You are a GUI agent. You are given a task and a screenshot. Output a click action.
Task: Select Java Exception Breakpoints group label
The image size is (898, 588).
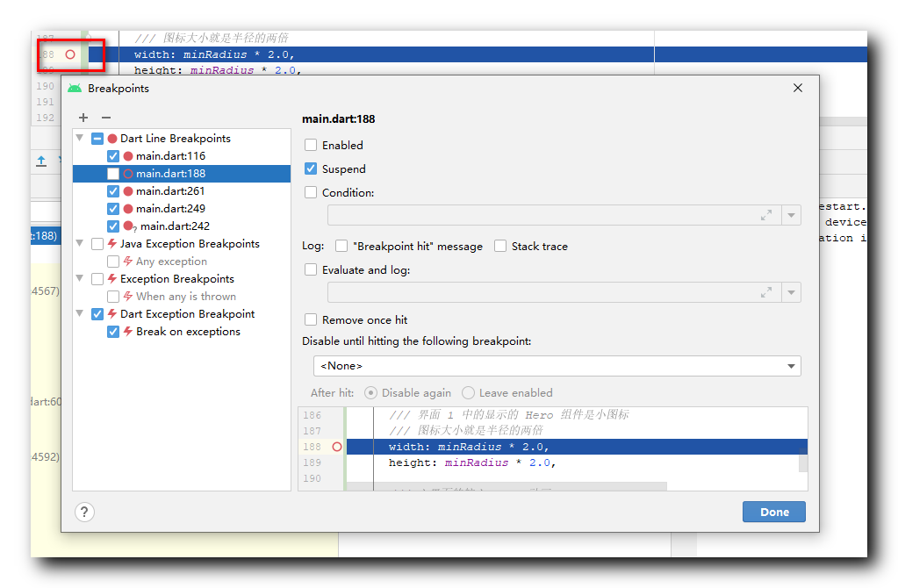tap(190, 244)
